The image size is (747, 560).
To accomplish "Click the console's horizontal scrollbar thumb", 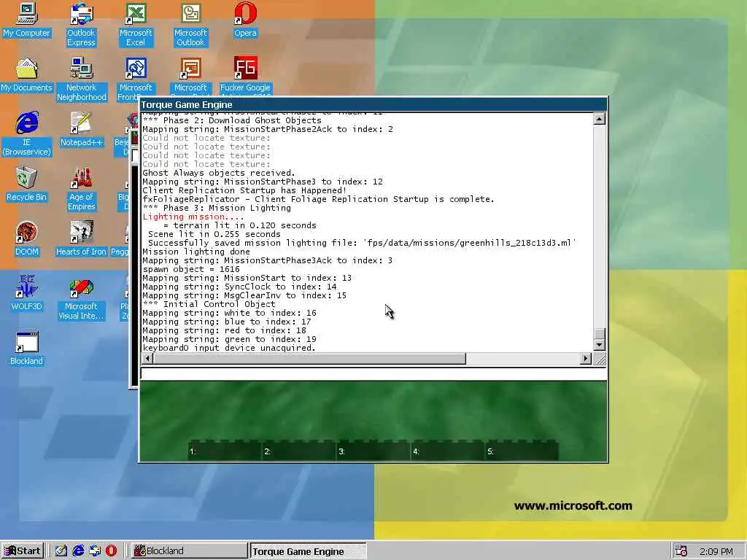I will [309, 359].
